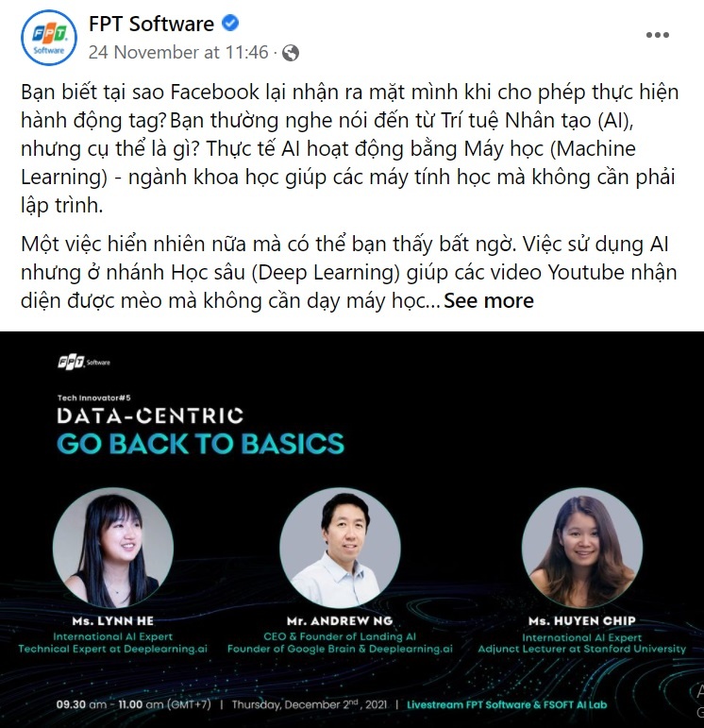Click Ms. Lynn He name label
704x728 pixels.
click(x=112, y=621)
